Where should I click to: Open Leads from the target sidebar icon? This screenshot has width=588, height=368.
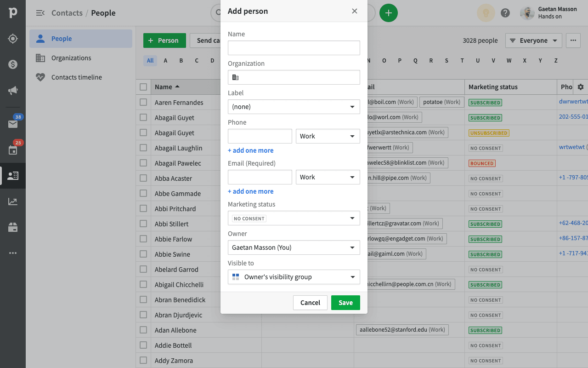point(13,39)
